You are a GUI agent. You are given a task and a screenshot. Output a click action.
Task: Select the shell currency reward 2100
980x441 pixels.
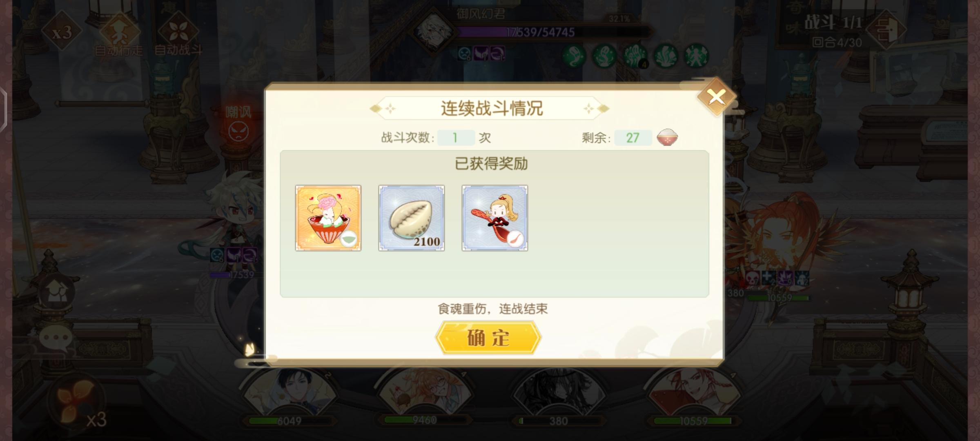click(x=412, y=218)
